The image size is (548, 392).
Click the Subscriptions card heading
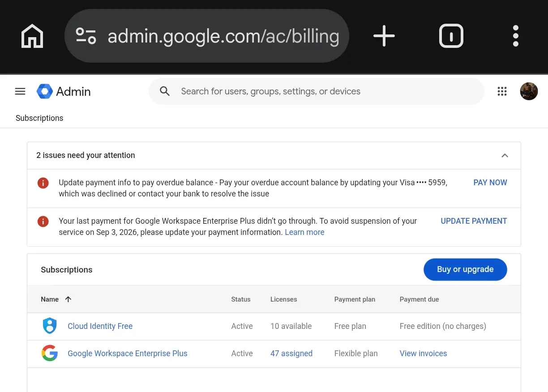(66, 270)
